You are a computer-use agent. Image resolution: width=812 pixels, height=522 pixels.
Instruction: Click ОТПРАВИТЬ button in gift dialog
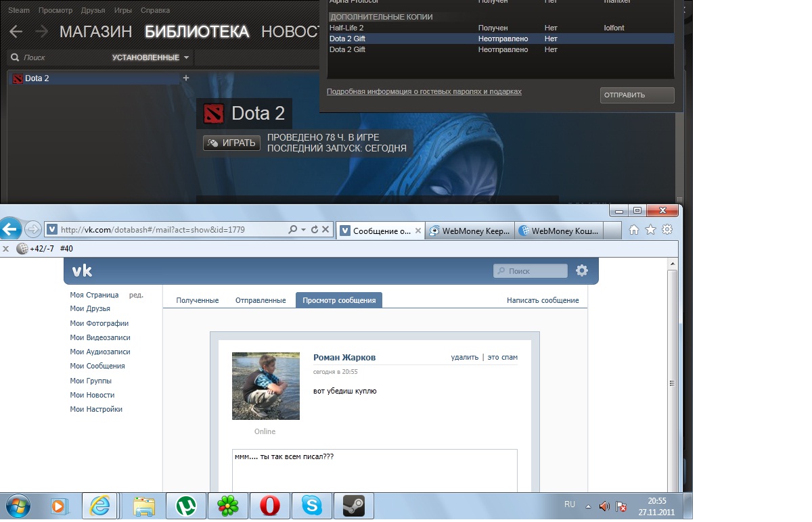point(637,95)
